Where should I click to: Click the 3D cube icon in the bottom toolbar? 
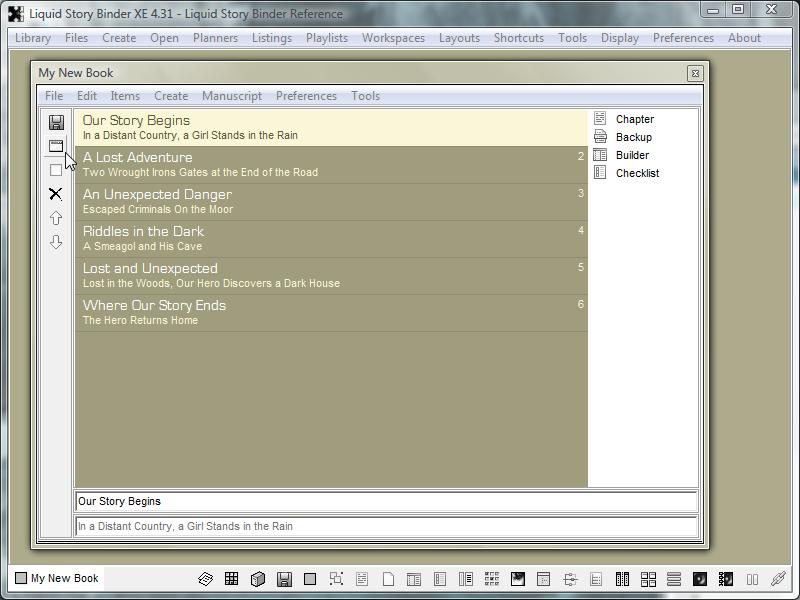point(257,579)
